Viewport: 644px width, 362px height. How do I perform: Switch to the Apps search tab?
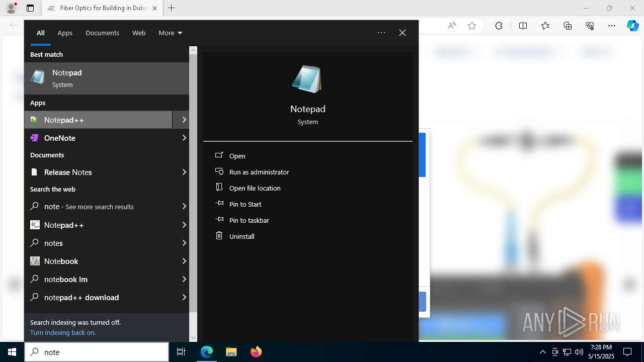65,33
